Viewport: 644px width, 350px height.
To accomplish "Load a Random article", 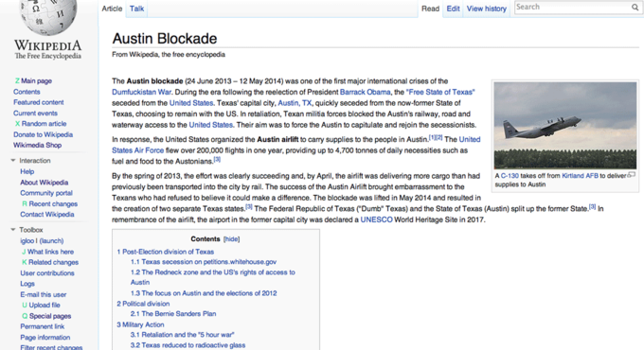I will coord(44,124).
